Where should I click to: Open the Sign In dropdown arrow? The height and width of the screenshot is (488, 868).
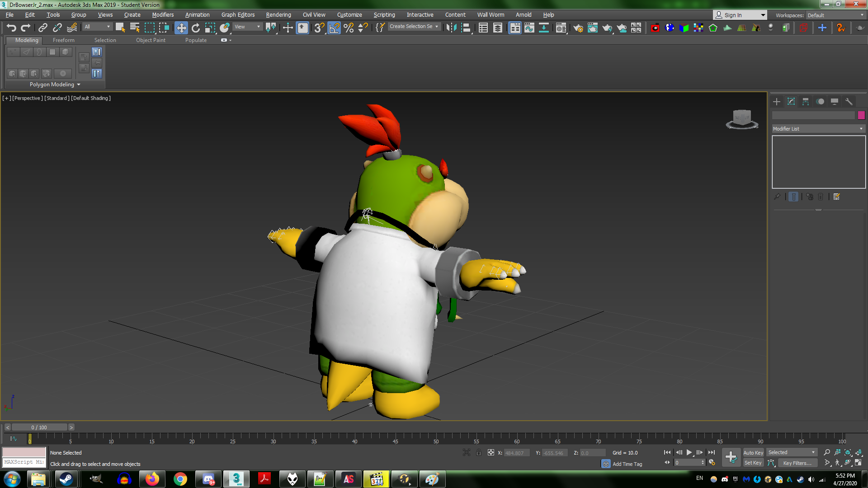pyautogui.click(x=763, y=15)
